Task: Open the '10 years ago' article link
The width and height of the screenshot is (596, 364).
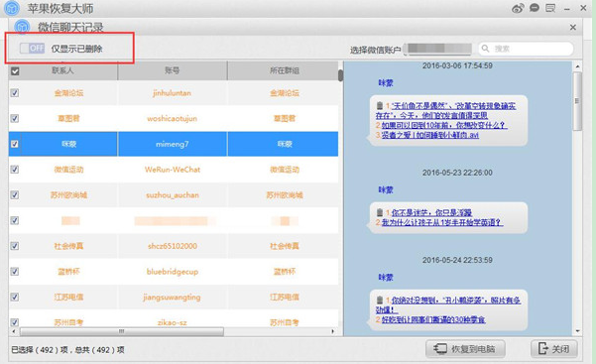Action: (444, 125)
